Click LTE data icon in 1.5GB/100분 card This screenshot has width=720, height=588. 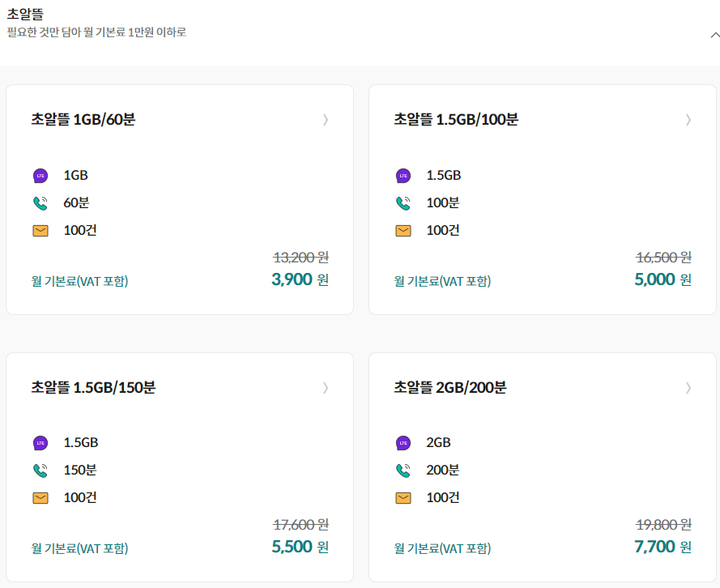pos(403,176)
